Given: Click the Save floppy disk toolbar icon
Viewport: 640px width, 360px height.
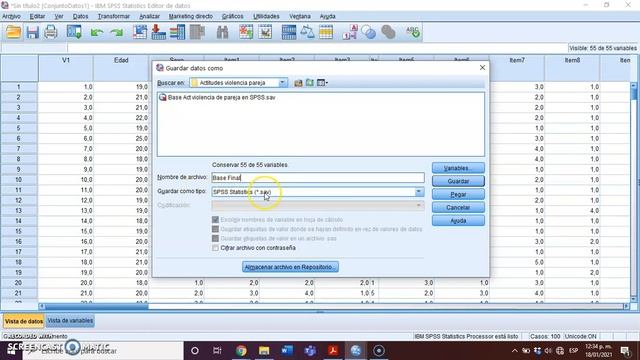Looking at the screenshot, I should 32,32.
